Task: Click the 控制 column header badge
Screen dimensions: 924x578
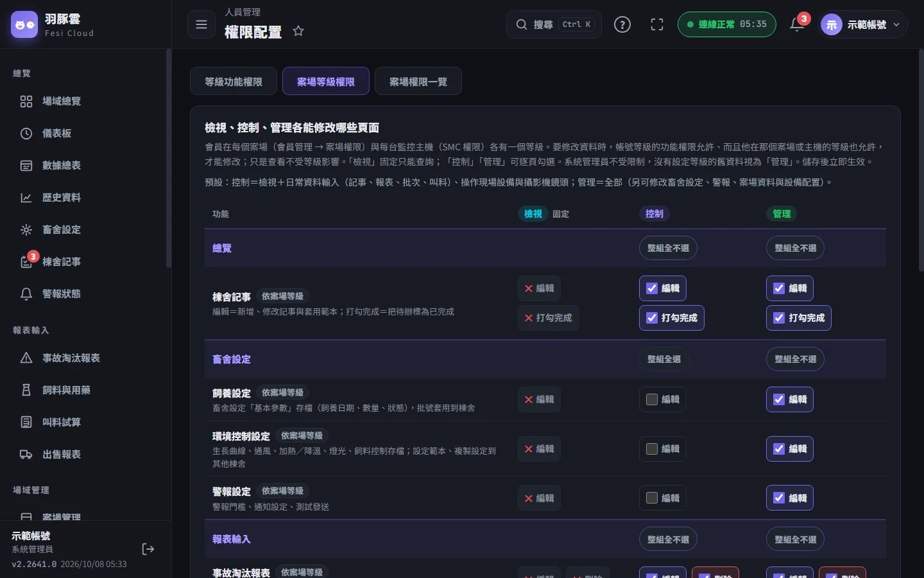Action: [x=654, y=214]
